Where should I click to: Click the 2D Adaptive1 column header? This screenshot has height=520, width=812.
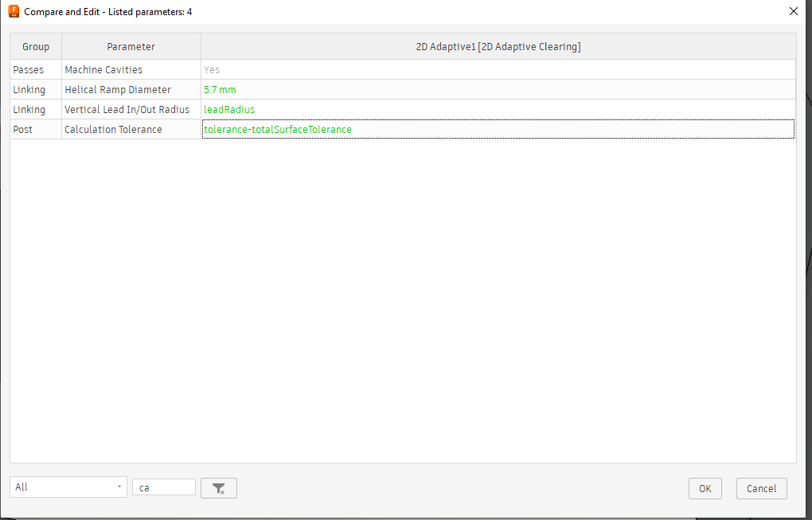498,46
